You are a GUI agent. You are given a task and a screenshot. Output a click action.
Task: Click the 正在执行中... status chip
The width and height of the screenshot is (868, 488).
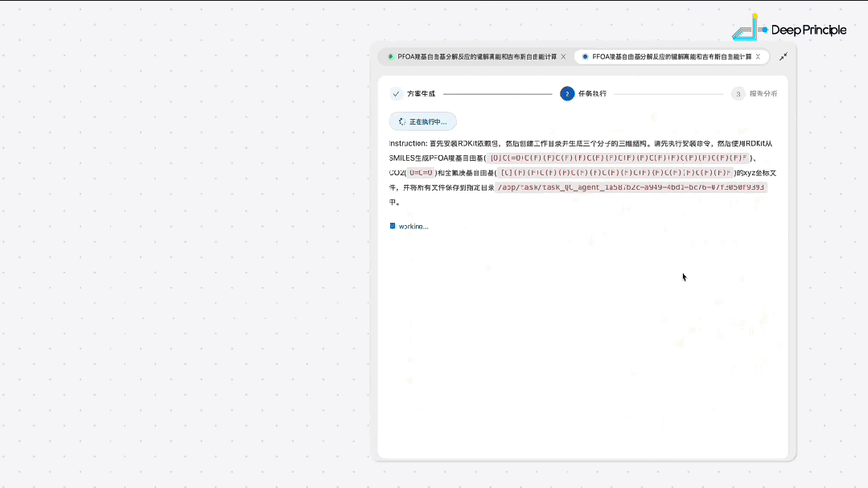[423, 121]
